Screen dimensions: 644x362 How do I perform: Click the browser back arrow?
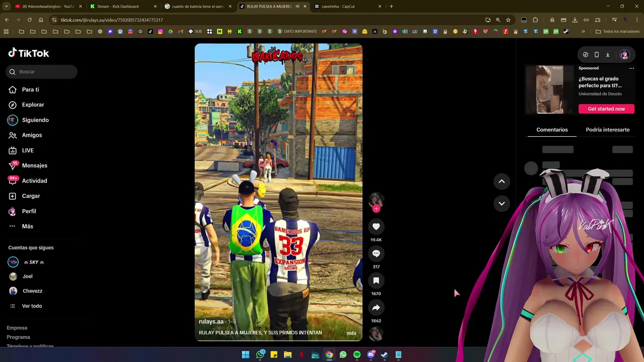[7, 20]
